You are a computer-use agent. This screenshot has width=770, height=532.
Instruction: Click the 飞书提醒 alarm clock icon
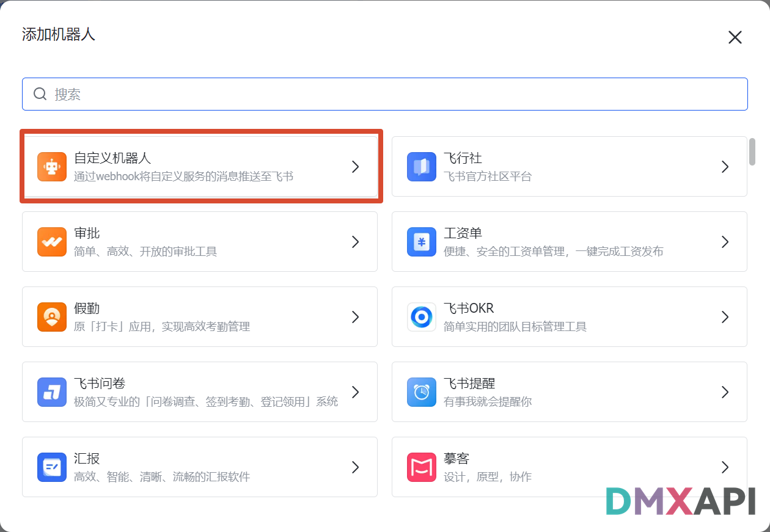pyautogui.click(x=422, y=392)
